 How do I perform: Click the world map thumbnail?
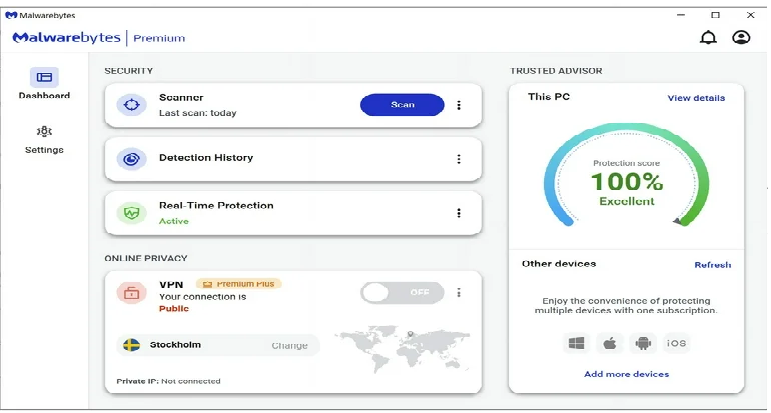[402, 348]
